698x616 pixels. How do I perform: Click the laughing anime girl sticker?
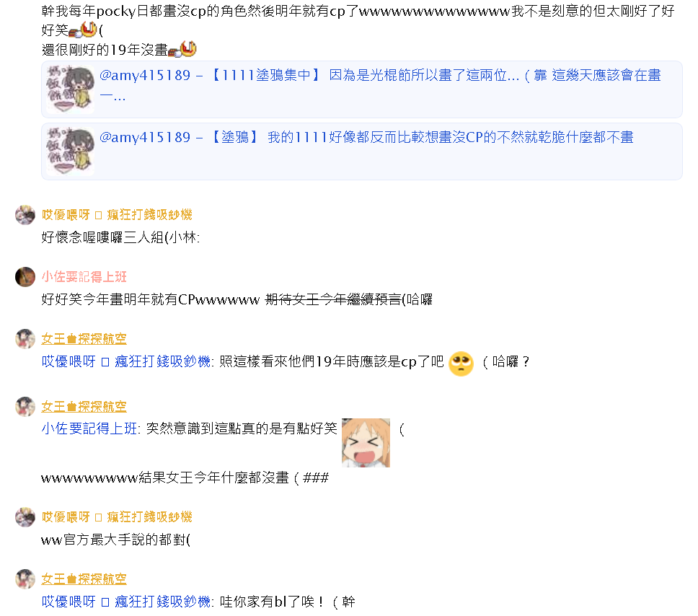point(366,443)
